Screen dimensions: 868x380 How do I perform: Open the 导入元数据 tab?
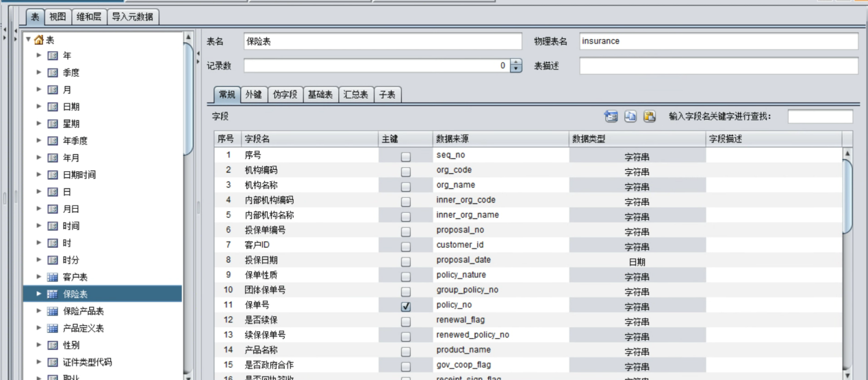(133, 16)
